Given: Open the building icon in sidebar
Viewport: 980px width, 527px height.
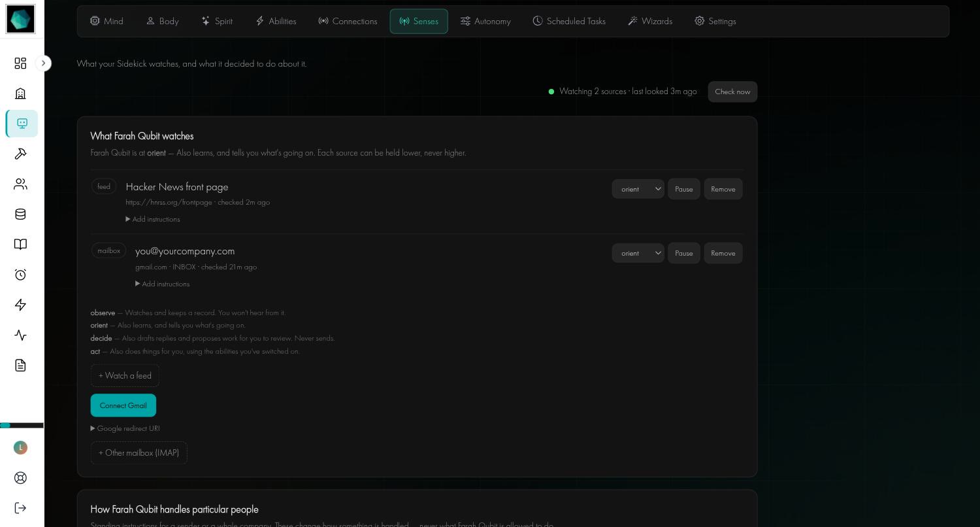Looking at the screenshot, I should tap(20, 93).
